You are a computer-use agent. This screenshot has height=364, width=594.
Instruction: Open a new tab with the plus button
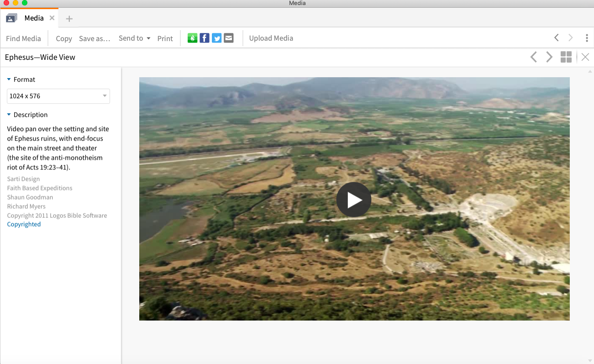[68, 18]
